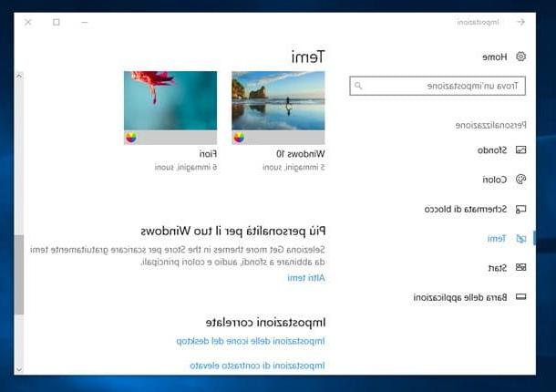This screenshot has height=392, width=556.
Task: Open the Start settings section
Action: [x=498, y=268]
